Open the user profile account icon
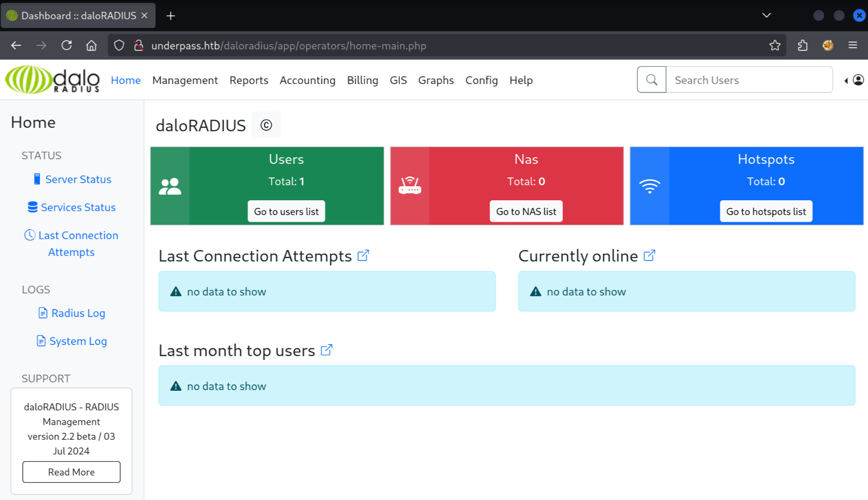 coord(858,80)
